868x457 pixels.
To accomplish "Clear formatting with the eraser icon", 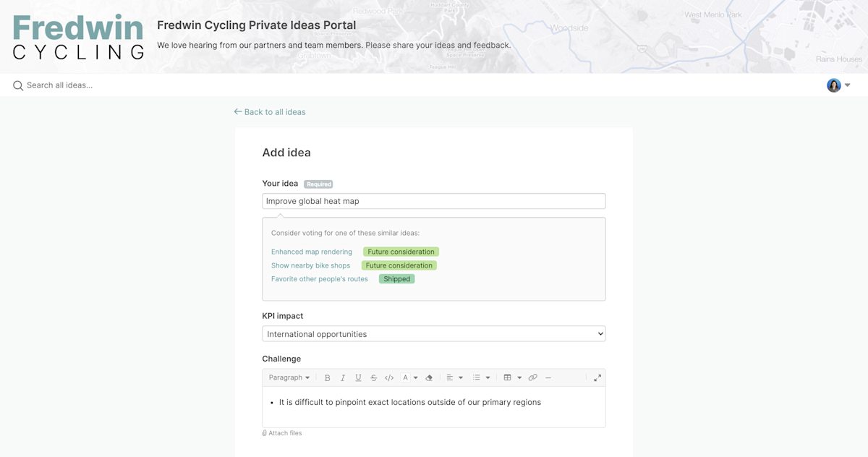I will [x=429, y=377].
